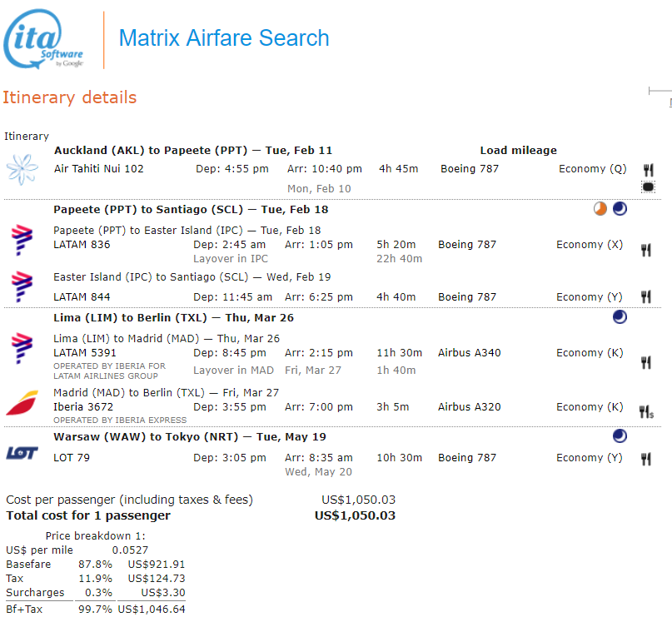672x622 pixels.
Task: Click the Bf+Tax total US$1,046.64
Action: pos(152,610)
